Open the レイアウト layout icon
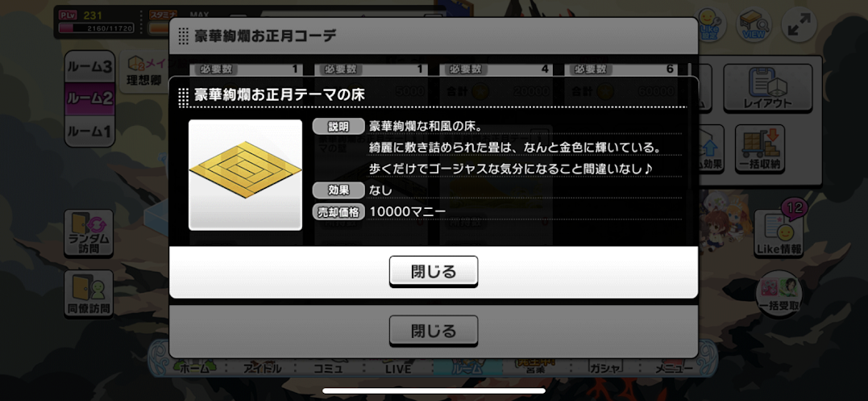Viewport: 868px width, 401px height. click(x=767, y=87)
